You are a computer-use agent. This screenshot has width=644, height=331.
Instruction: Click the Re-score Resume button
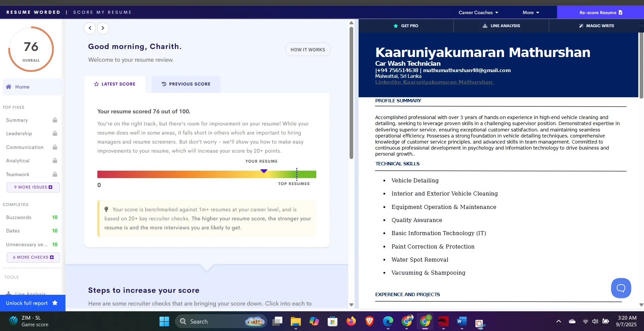[x=600, y=13]
